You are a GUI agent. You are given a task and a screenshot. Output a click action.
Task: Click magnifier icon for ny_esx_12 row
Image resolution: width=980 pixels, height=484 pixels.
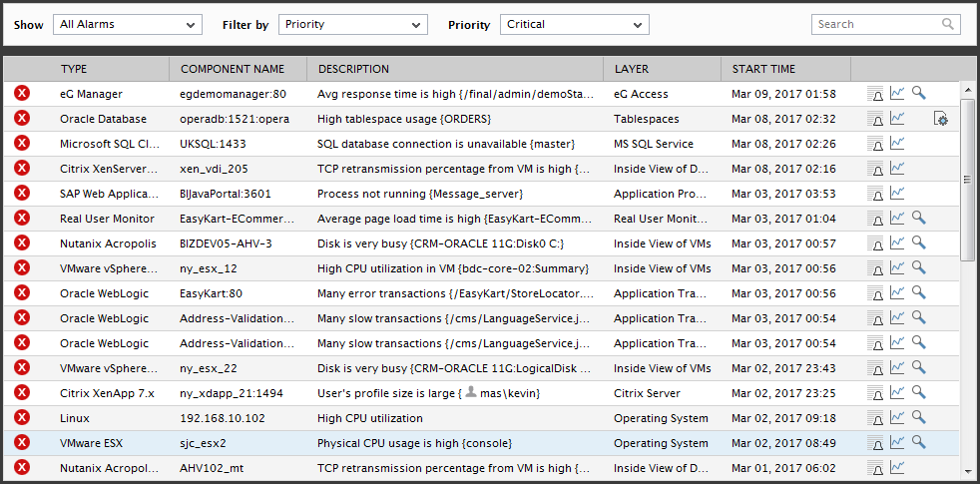coord(918,267)
